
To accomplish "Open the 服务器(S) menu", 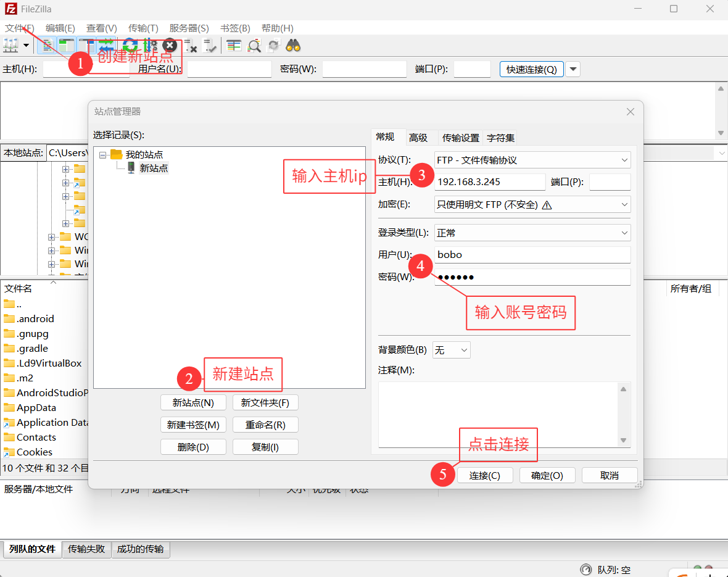I will tap(189, 28).
